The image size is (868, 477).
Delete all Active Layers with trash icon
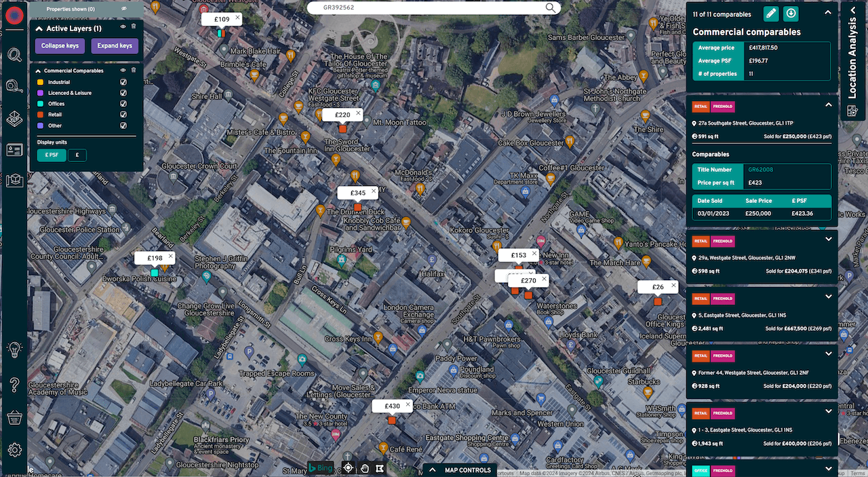[134, 26]
